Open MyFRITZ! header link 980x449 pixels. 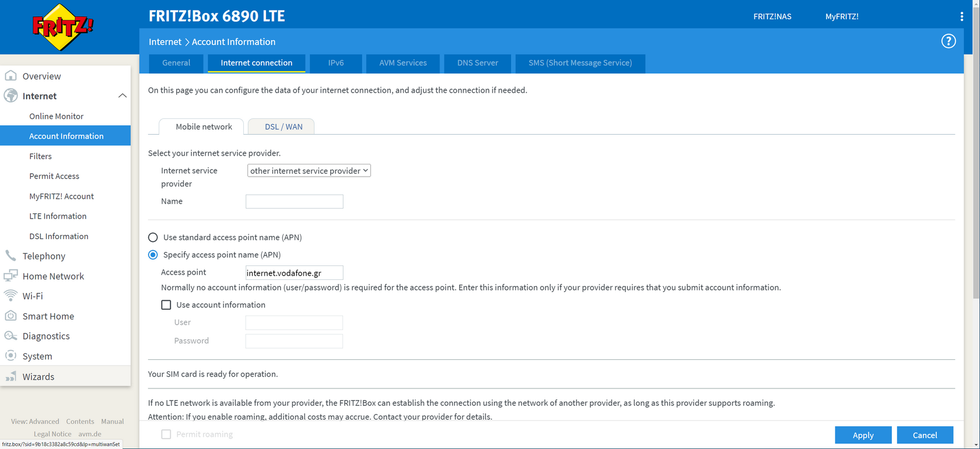[842, 16]
